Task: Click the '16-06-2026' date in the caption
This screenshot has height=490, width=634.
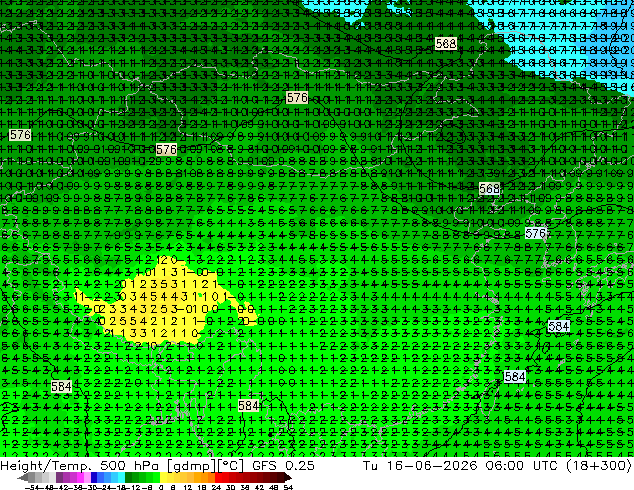Action: point(433,465)
